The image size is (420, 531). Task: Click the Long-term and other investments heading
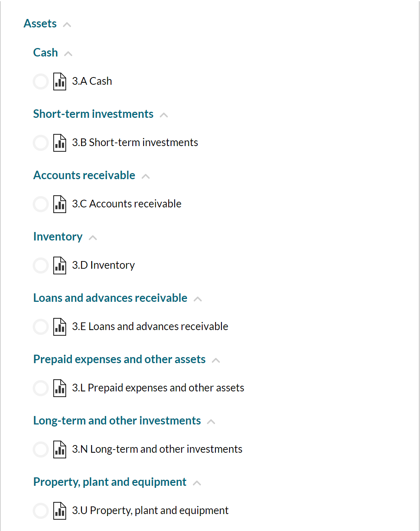click(117, 421)
